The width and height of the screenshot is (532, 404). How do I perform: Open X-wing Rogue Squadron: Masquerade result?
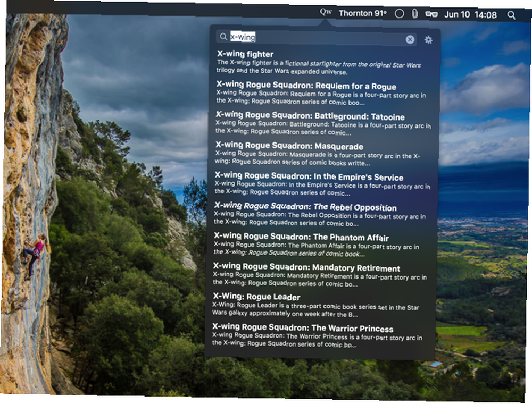pos(318,154)
